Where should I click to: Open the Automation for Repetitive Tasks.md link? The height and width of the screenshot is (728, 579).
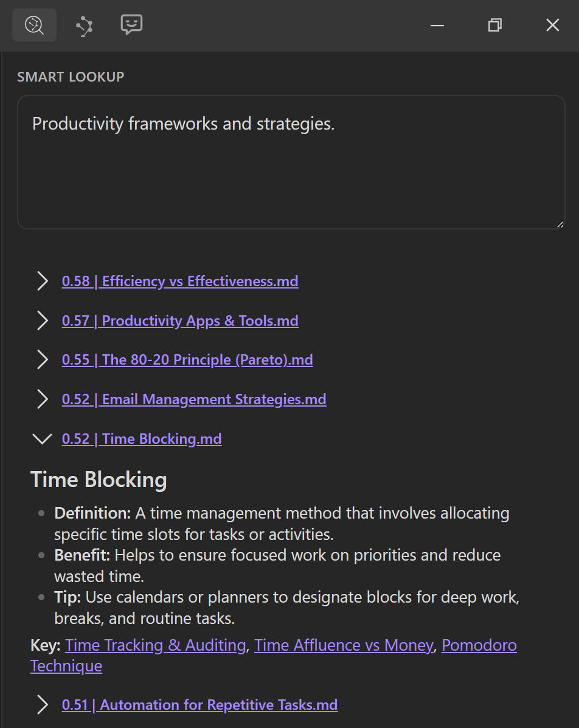coord(199,705)
